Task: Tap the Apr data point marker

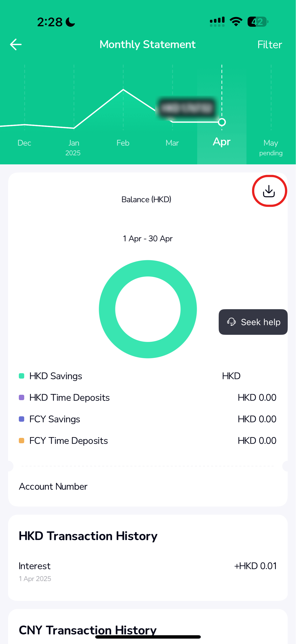Action: pos(222,122)
